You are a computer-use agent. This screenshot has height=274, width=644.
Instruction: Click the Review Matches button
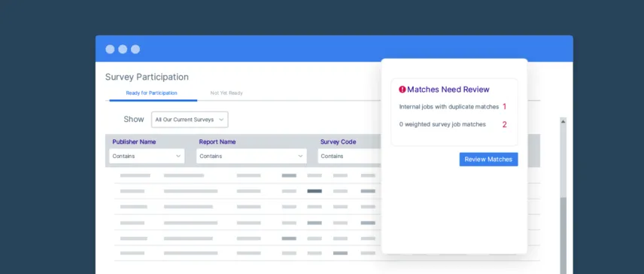pos(488,160)
